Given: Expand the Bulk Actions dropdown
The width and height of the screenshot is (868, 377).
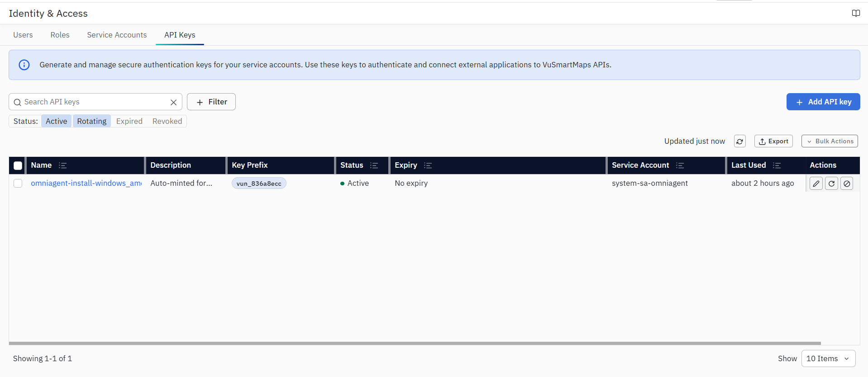Looking at the screenshot, I should coord(830,141).
